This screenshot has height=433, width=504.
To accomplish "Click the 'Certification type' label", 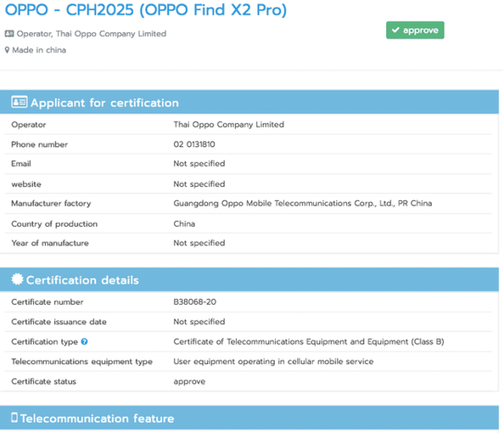I will [45, 342].
